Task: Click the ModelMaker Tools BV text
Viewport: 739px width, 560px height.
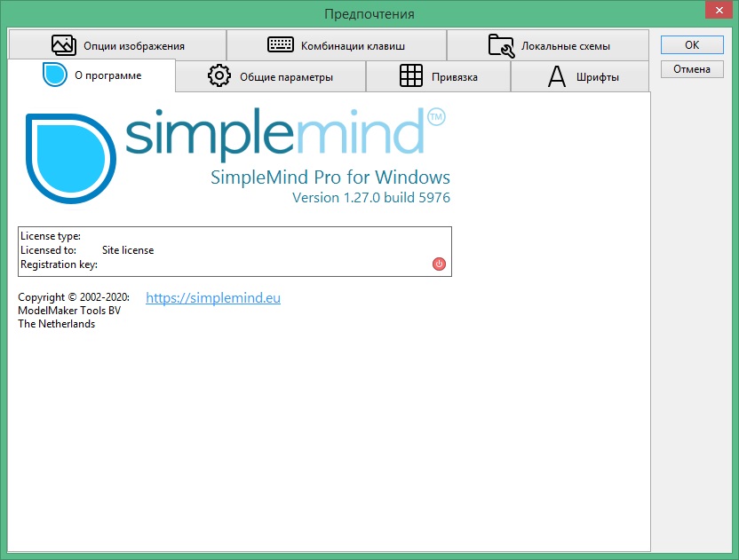Action: [x=69, y=311]
